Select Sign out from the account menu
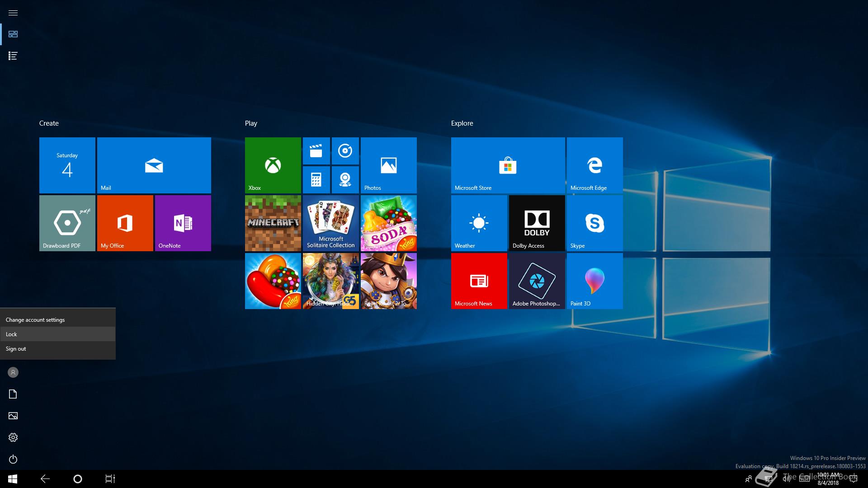The height and width of the screenshot is (488, 868). [58, 348]
